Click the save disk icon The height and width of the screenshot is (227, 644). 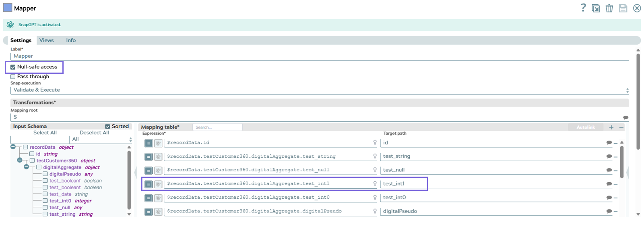click(x=623, y=8)
